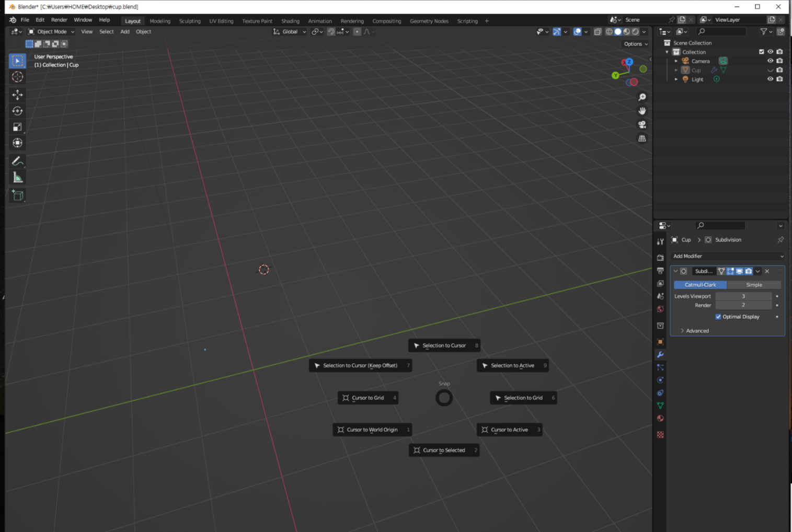Choose Cursor to Selected
The width and height of the screenshot is (792, 532).
(444, 450)
